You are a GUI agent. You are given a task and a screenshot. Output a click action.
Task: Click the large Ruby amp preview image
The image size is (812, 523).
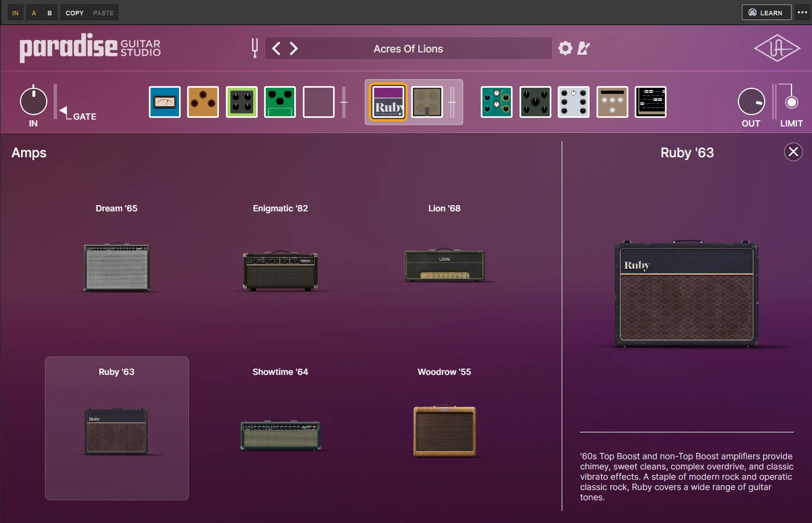point(687,293)
